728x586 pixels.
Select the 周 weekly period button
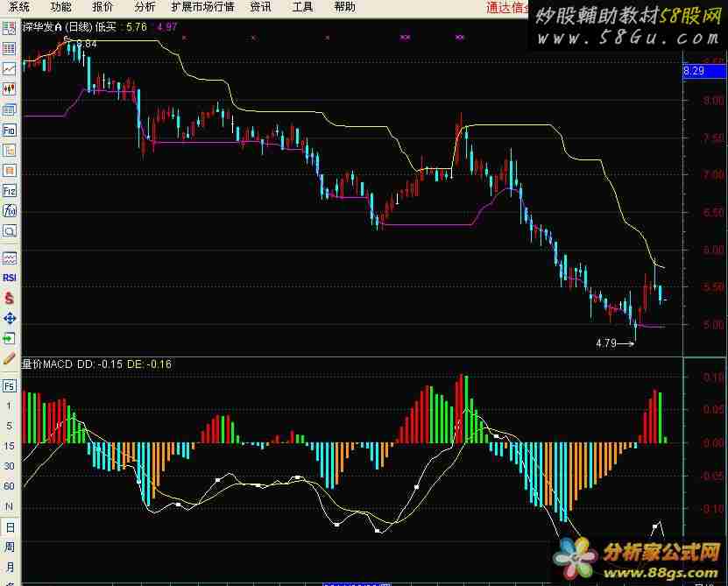click(x=10, y=547)
